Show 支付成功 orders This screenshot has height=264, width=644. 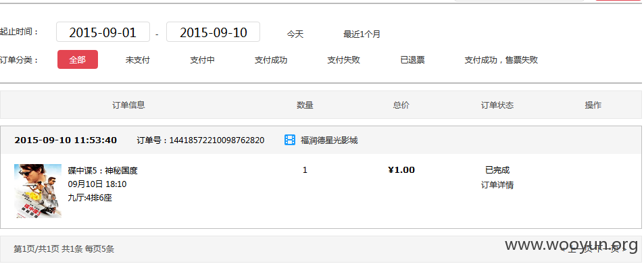point(271,60)
